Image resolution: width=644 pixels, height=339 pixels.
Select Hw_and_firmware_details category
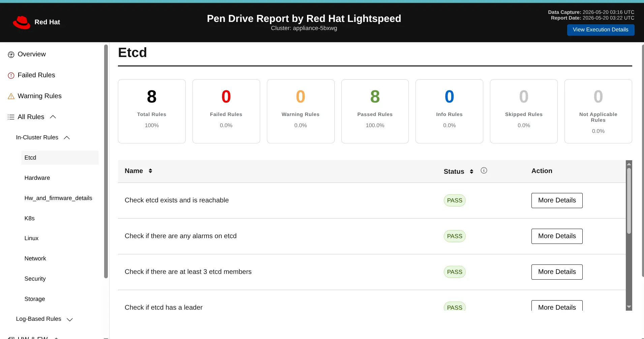click(x=58, y=198)
